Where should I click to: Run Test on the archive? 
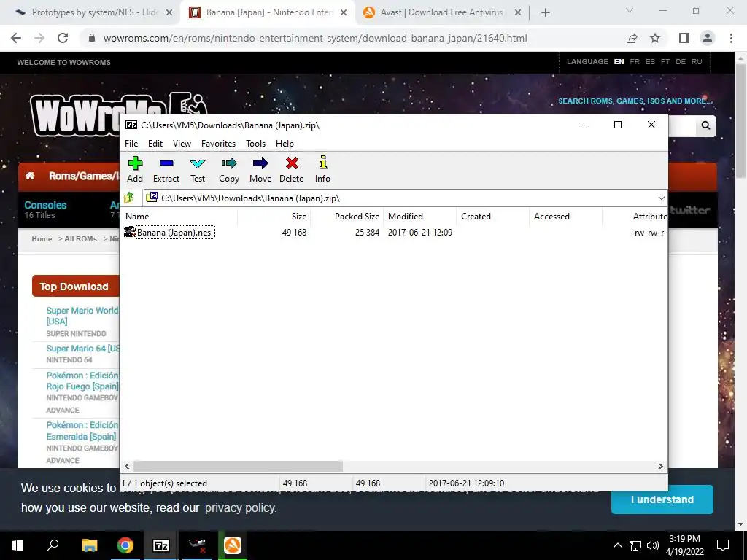coord(198,169)
